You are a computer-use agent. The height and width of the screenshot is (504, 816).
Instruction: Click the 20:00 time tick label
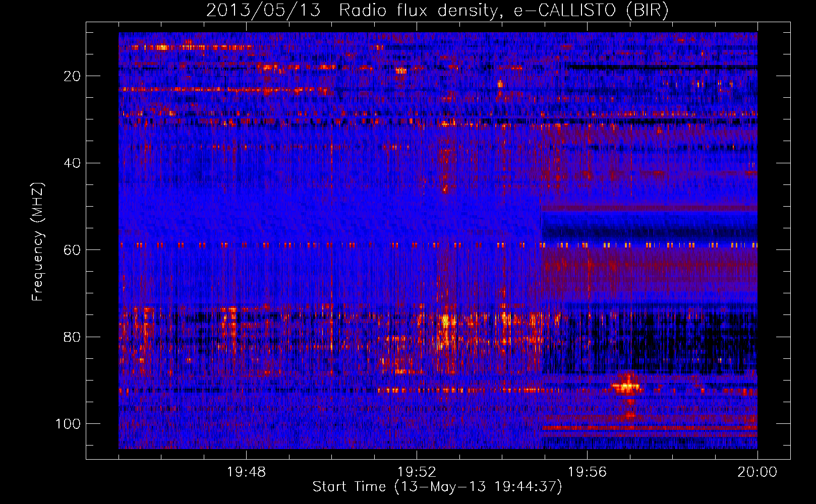point(757,472)
